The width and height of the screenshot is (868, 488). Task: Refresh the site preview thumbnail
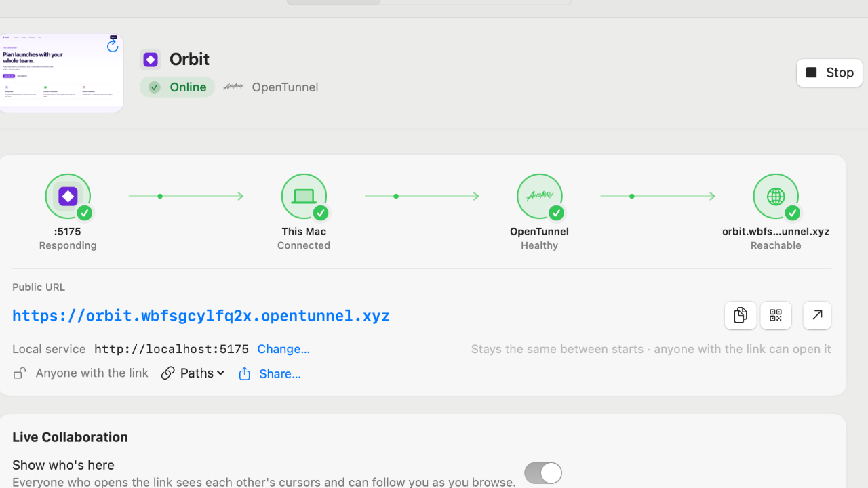[x=113, y=45]
